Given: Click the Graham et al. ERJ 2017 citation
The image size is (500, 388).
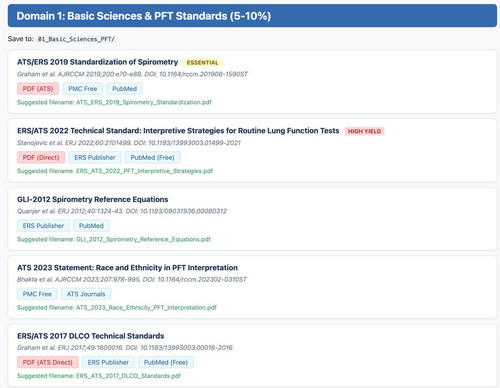Looking at the screenshot, I should (125, 348).
